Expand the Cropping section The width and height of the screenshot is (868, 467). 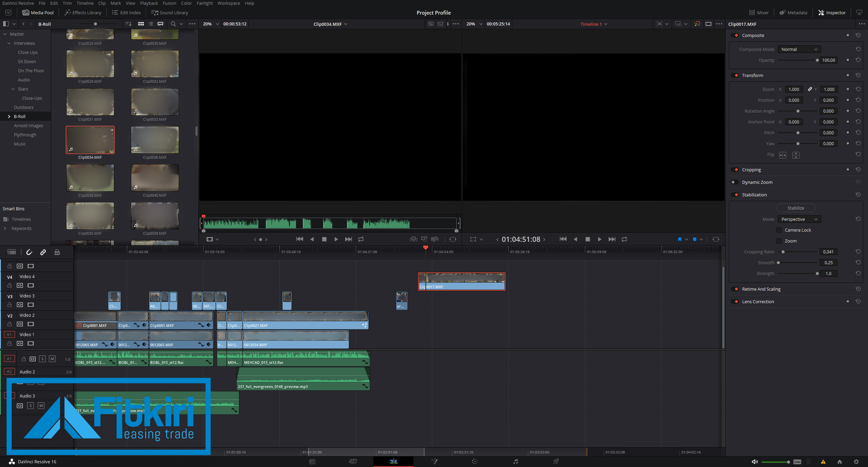click(x=751, y=169)
